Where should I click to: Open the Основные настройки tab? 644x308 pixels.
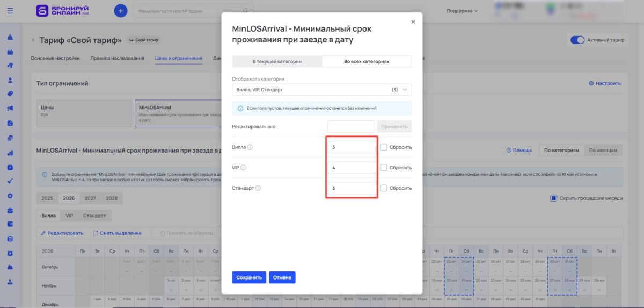tap(55, 58)
